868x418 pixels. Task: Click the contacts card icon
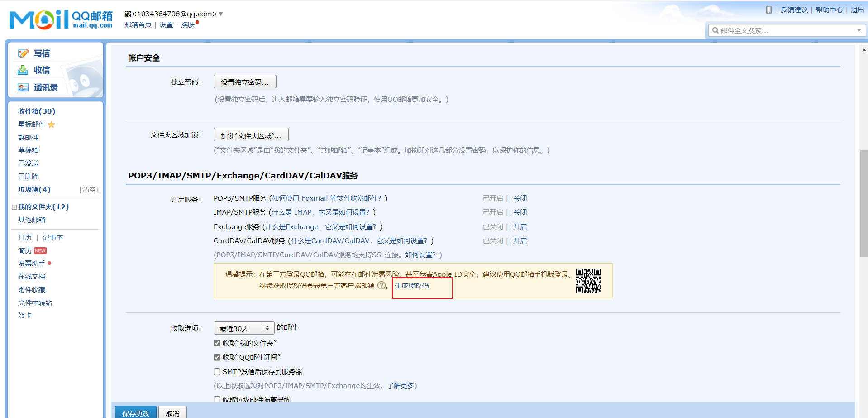23,87
